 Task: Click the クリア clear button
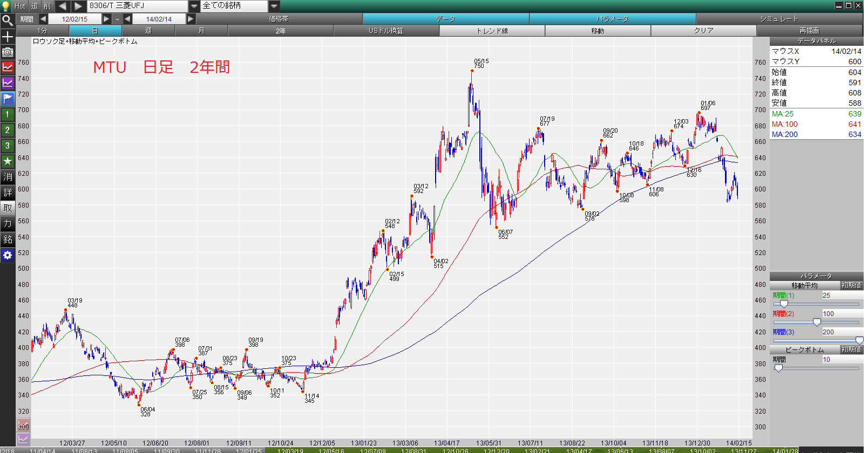tap(704, 31)
